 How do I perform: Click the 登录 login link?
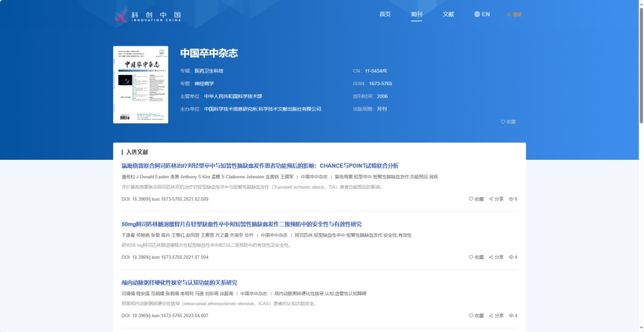514,14
